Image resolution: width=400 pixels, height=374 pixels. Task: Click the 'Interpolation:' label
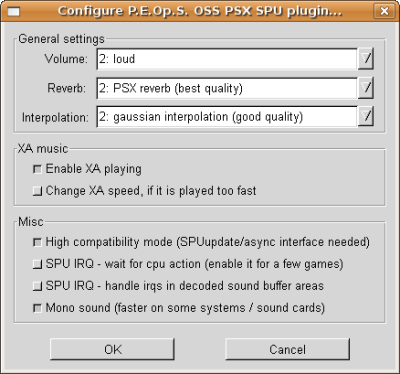click(55, 118)
